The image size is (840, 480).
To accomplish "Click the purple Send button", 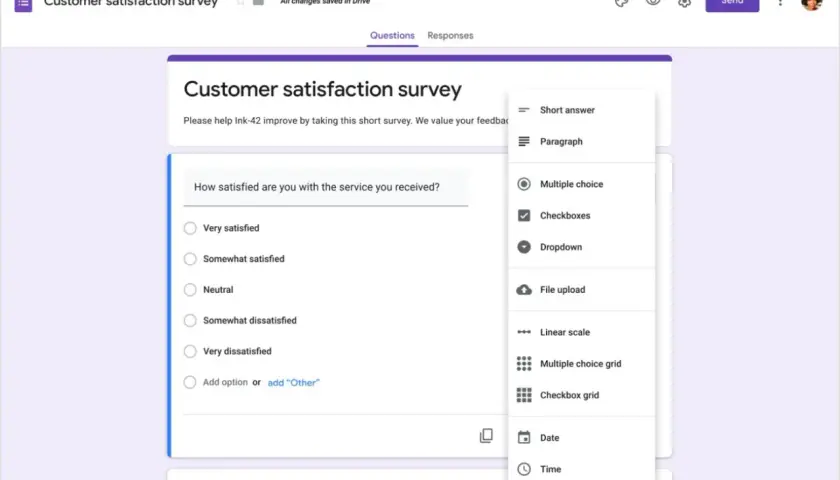I will [732, 4].
